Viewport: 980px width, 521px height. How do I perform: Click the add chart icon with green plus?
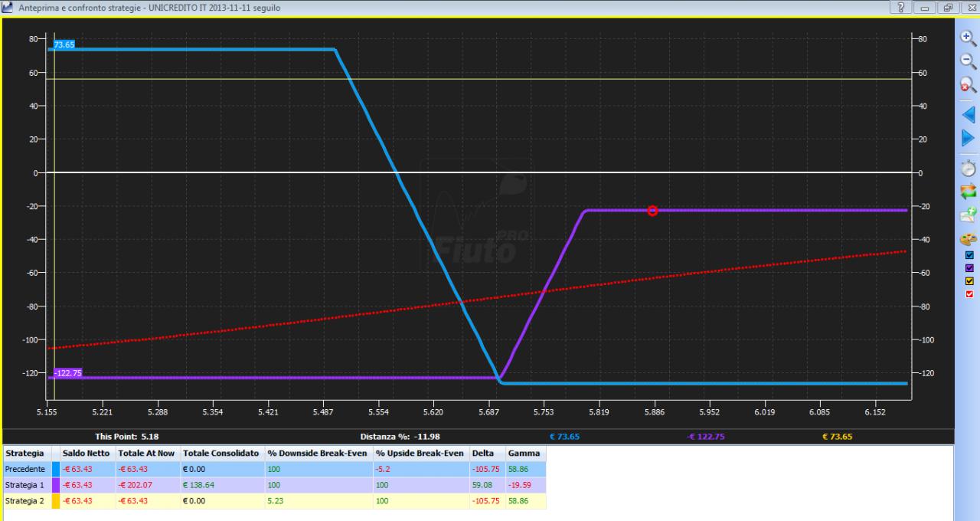(969, 215)
